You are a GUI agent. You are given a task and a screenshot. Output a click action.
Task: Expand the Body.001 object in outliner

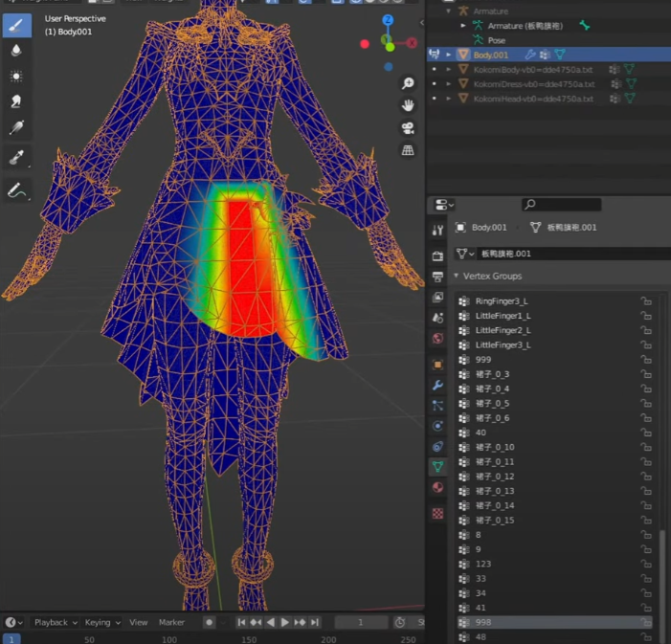pos(449,55)
